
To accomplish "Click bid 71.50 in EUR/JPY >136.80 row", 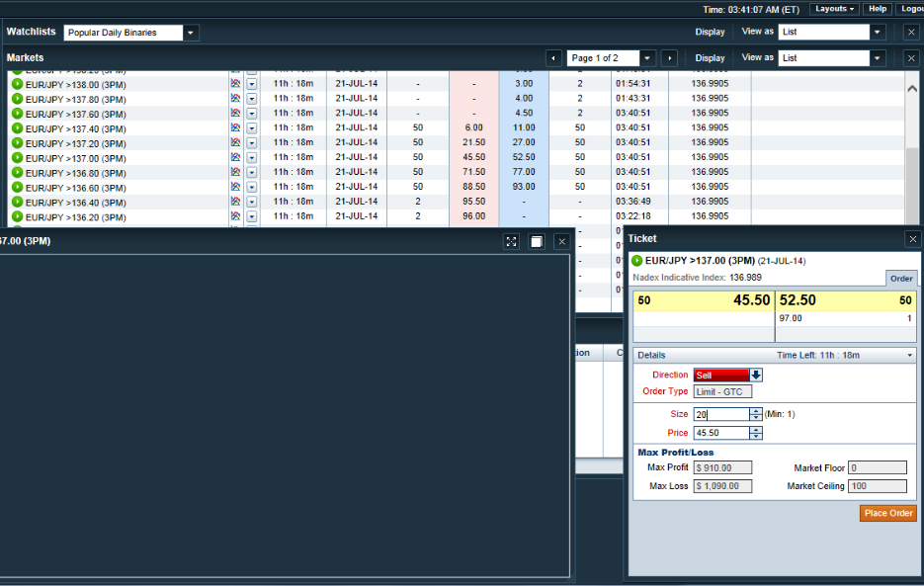I will click(x=473, y=172).
